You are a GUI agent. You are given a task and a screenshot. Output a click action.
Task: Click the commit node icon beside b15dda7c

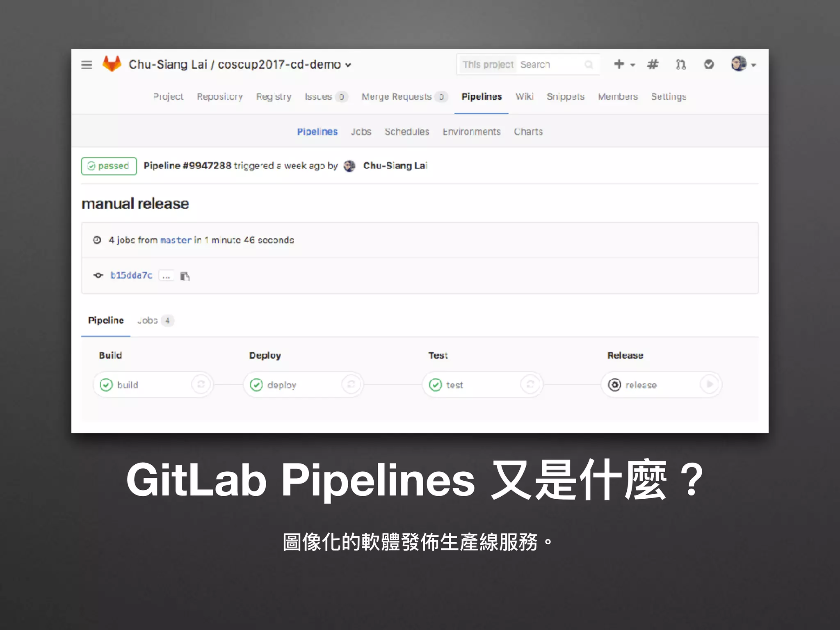coord(98,275)
